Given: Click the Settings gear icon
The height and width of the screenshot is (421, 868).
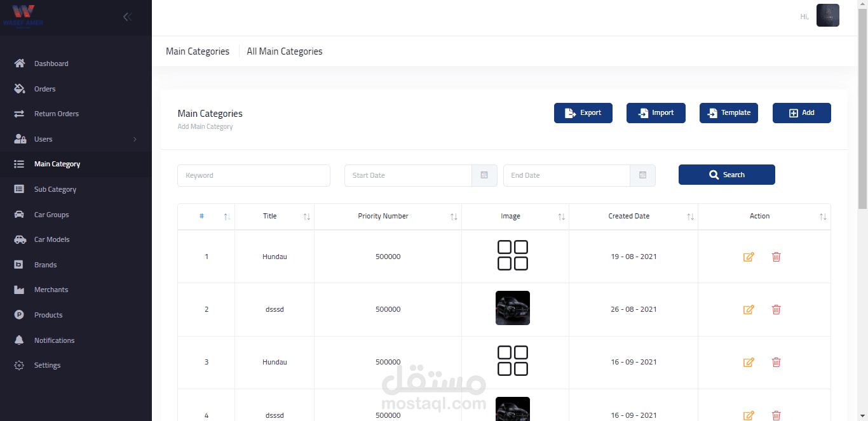Looking at the screenshot, I should 20,365.
